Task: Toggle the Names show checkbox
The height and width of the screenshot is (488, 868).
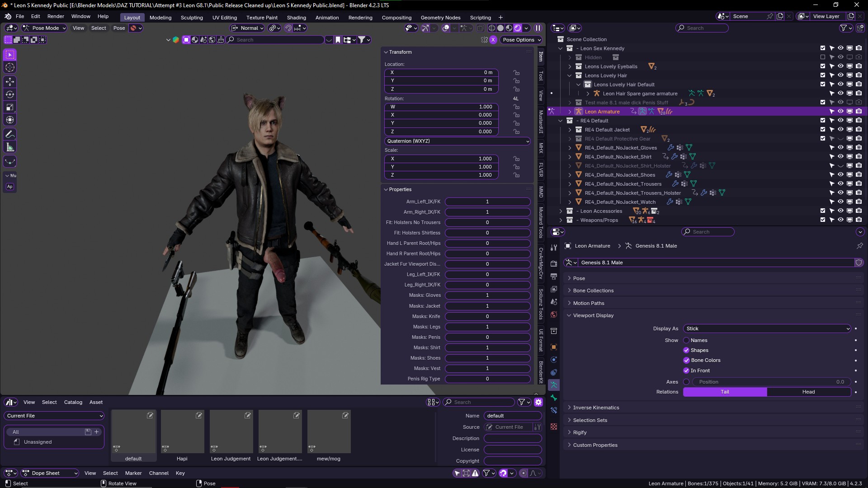Action: point(686,340)
